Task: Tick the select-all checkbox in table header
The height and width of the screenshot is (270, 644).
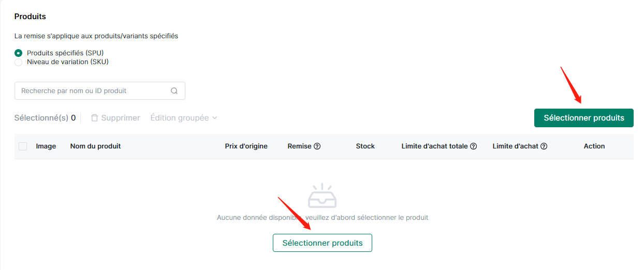Action: click(x=23, y=146)
